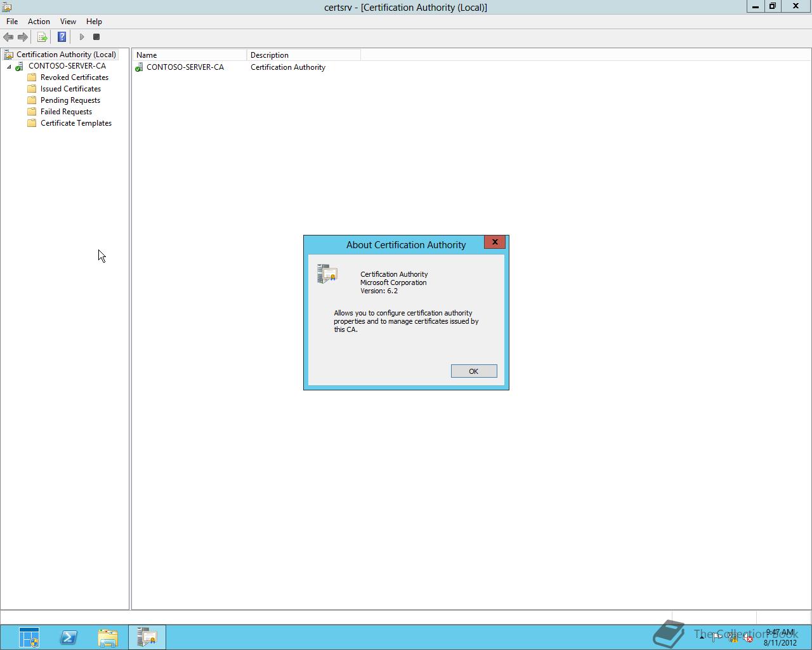Open the Action menu
The image size is (812, 650).
tap(39, 22)
